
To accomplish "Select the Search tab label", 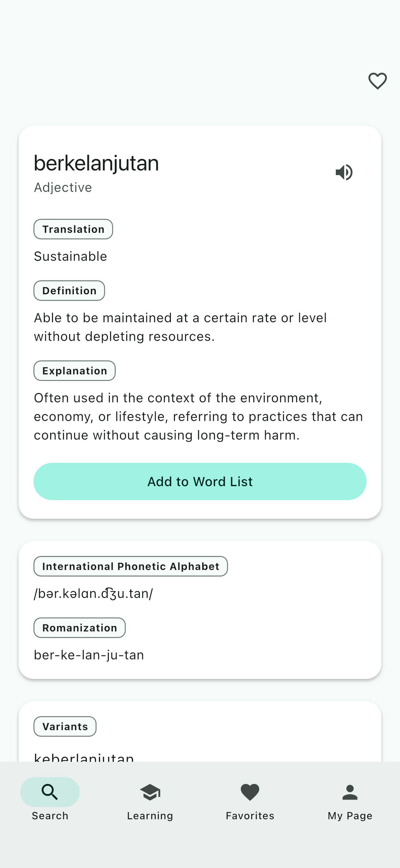I will coord(50,816).
